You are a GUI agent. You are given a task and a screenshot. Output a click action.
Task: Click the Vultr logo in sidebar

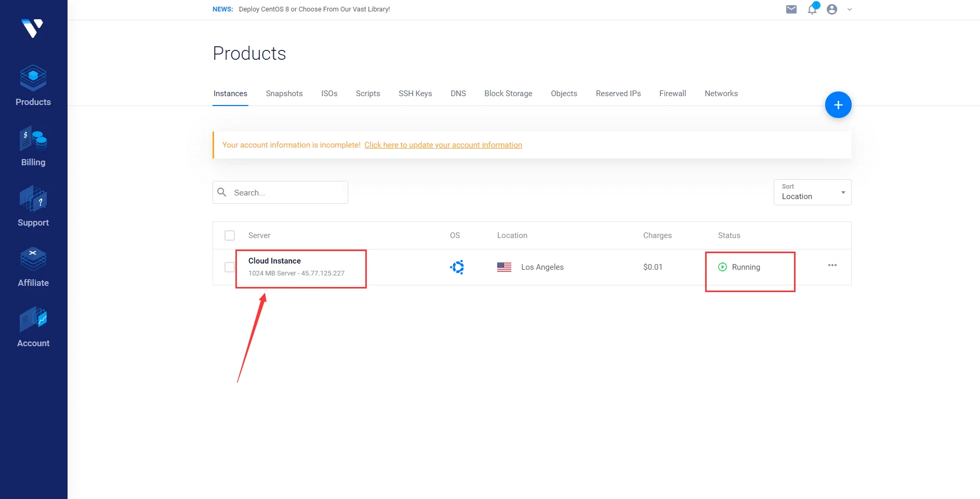pos(32,28)
